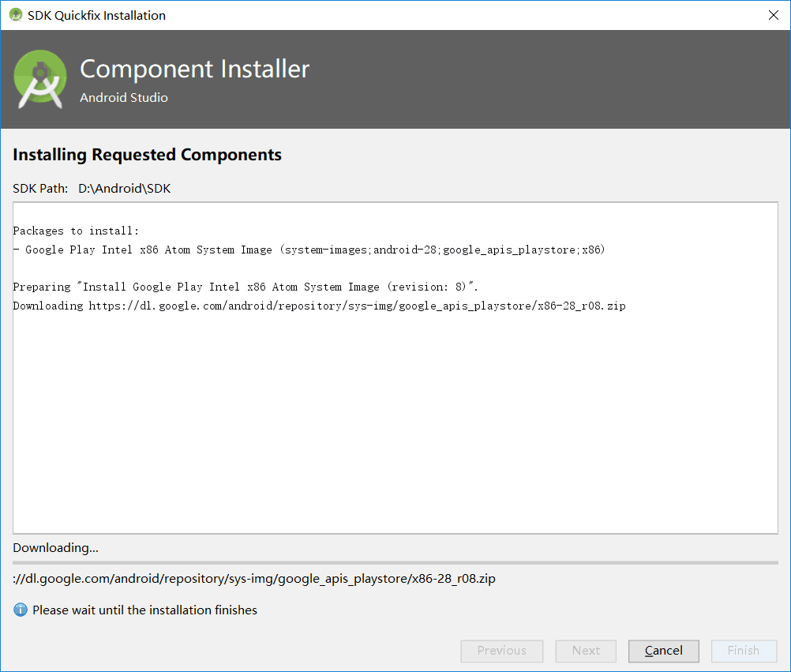This screenshot has height=672, width=791.
Task: Click the 'Preparing "Install Google Play' log line
Action: [x=246, y=287]
